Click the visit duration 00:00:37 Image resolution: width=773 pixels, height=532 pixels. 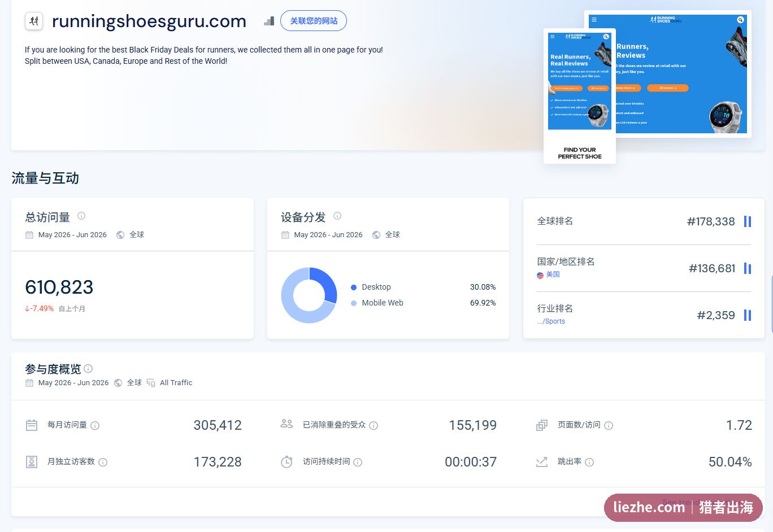pos(471,462)
